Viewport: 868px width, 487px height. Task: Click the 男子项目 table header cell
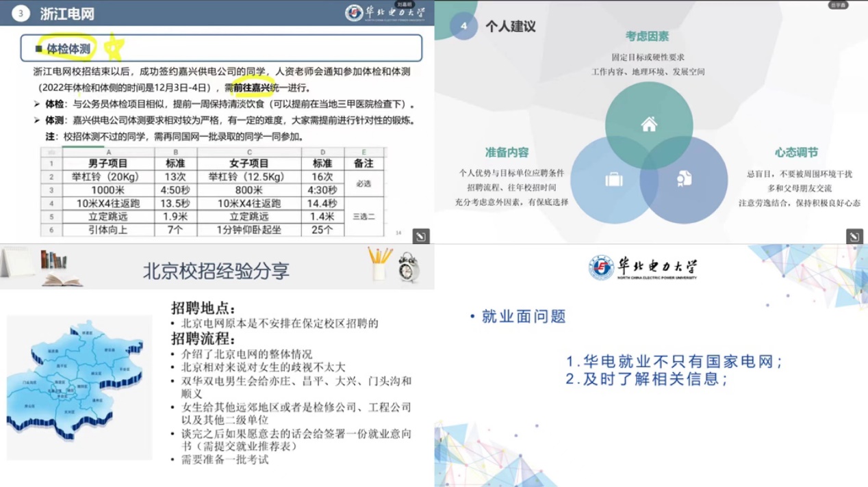pos(108,164)
